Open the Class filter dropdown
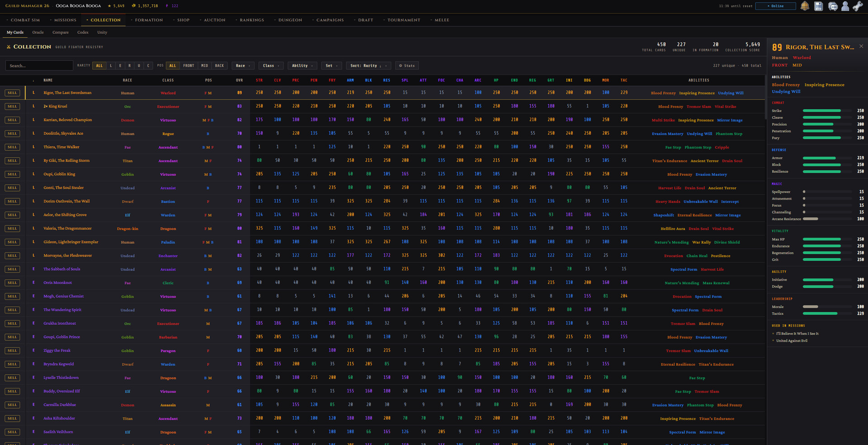868x445 pixels. (271, 66)
